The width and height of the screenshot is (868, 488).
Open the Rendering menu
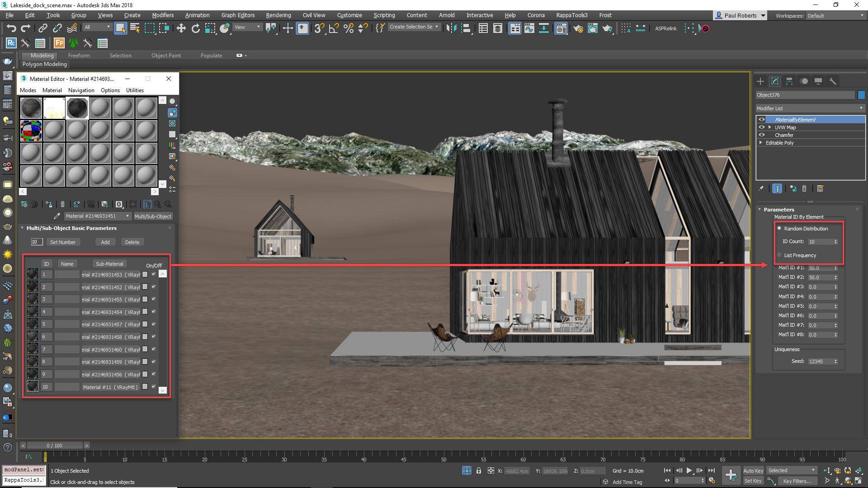tap(278, 15)
